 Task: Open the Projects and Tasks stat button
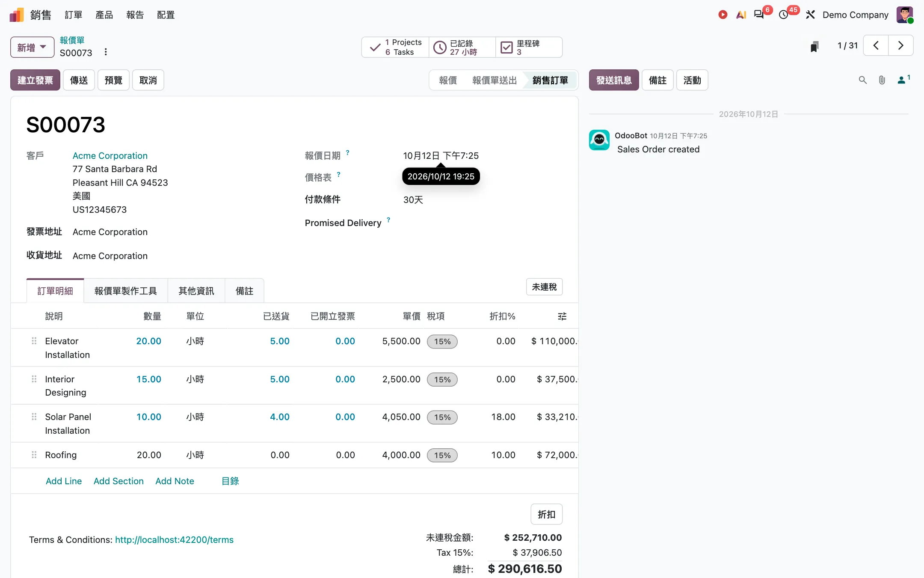coord(395,47)
